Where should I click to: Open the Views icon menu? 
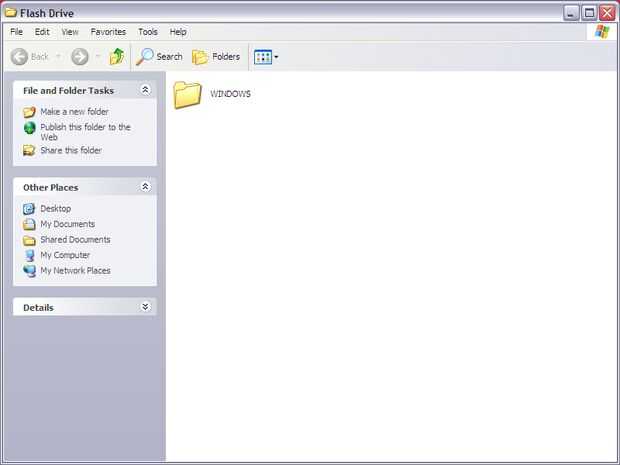point(263,57)
